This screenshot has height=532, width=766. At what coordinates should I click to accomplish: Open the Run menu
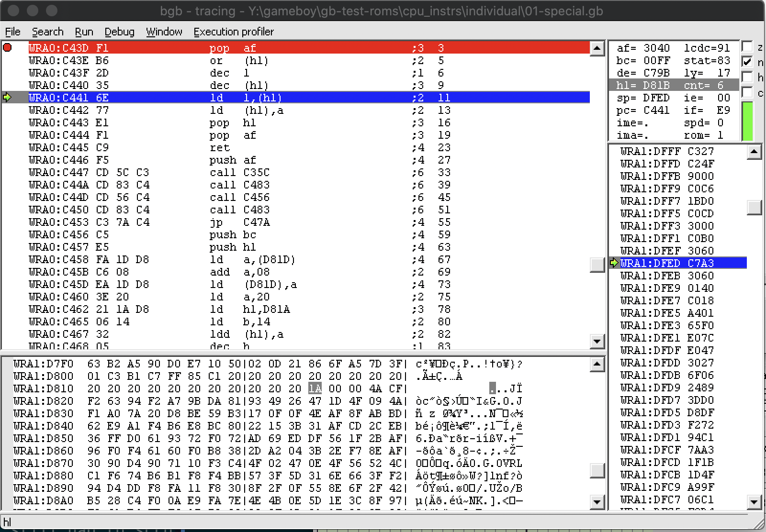[84, 32]
